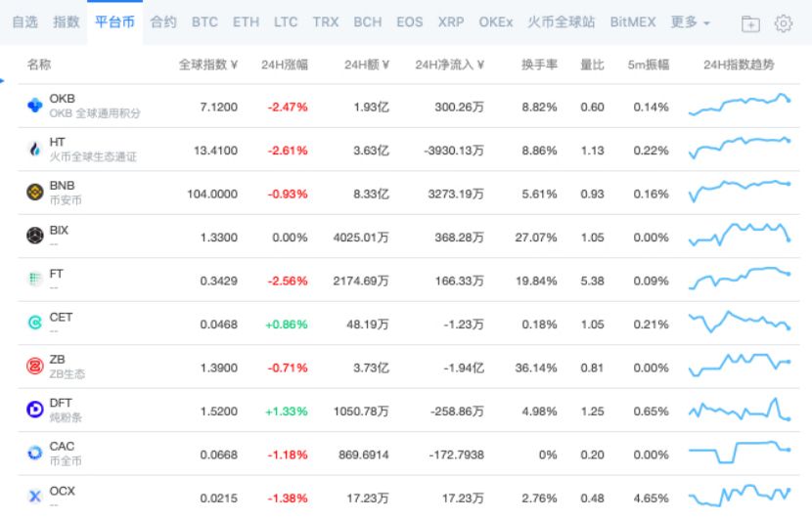View OCX 24H trend sparkline
The height and width of the screenshot is (519, 812).
[x=740, y=496]
